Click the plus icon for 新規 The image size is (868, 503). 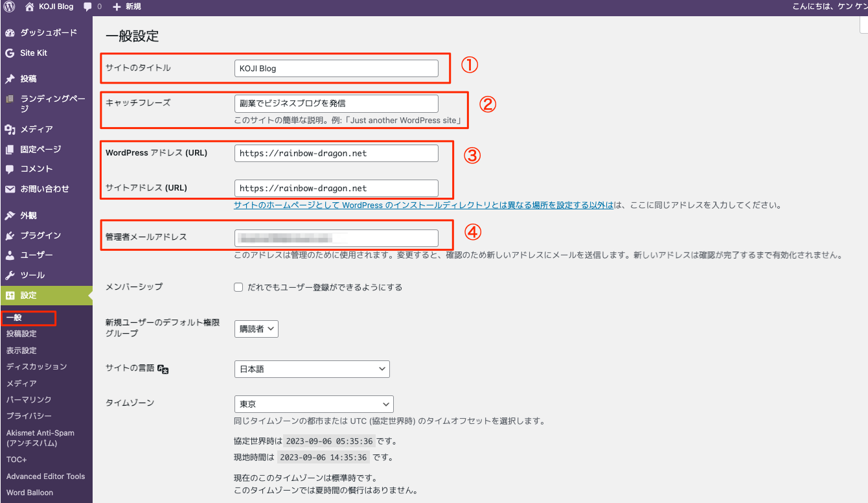click(x=117, y=6)
